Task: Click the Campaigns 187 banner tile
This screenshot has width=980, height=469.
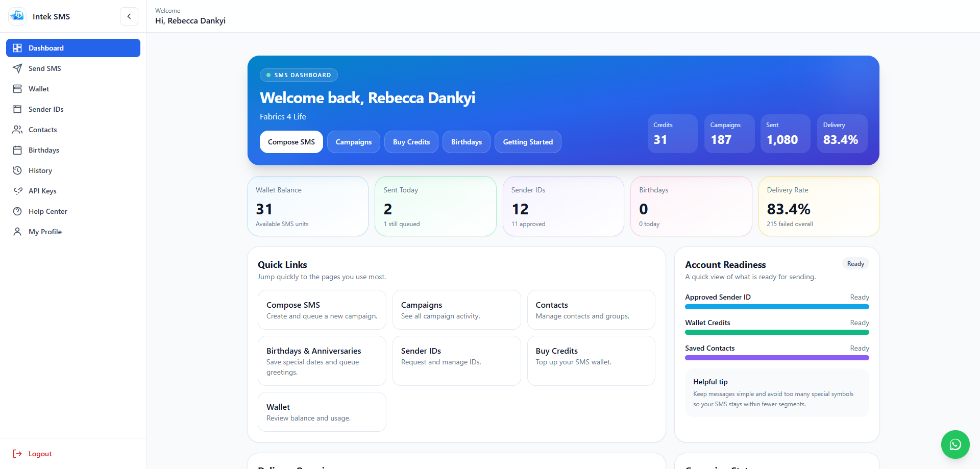Action: click(729, 134)
